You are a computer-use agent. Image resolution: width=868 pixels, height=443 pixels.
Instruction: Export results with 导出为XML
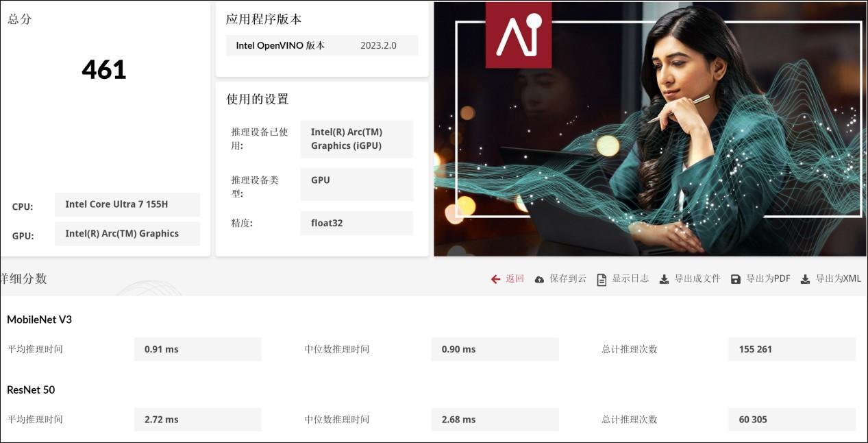tap(838, 278)
